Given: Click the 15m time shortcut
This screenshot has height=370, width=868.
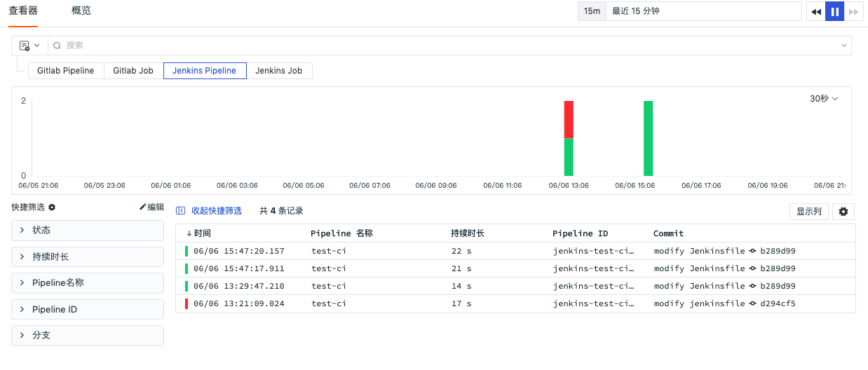Looking at the screenshot, I should (x=592, y=11).
